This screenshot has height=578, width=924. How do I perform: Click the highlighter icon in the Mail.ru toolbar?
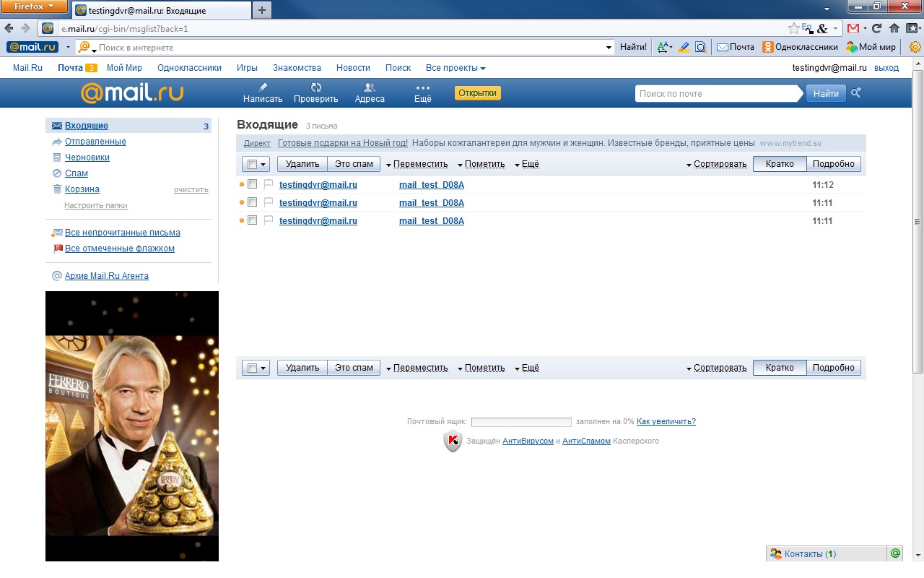tap(684, 47)
